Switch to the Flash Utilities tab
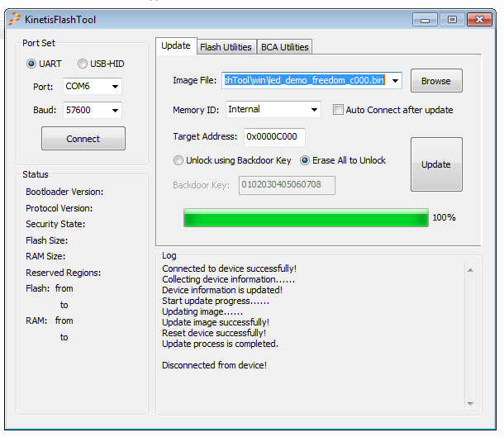This screenshot has height=437, width=504. tap(226, 47)
